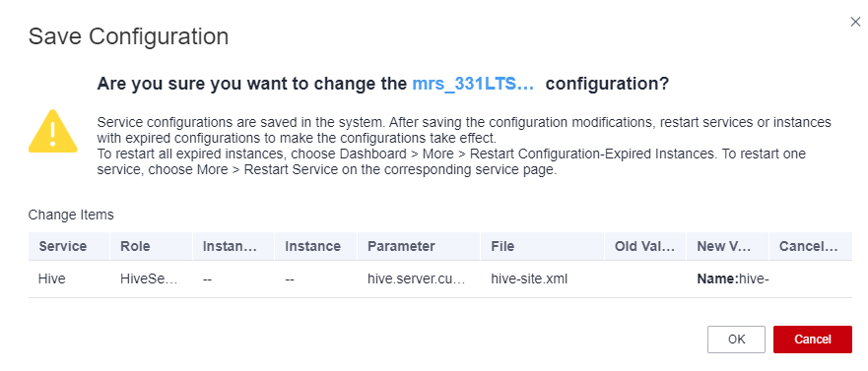
Task: Click the Change Items label
Action: pyautogui.click(x=71, y=216)
